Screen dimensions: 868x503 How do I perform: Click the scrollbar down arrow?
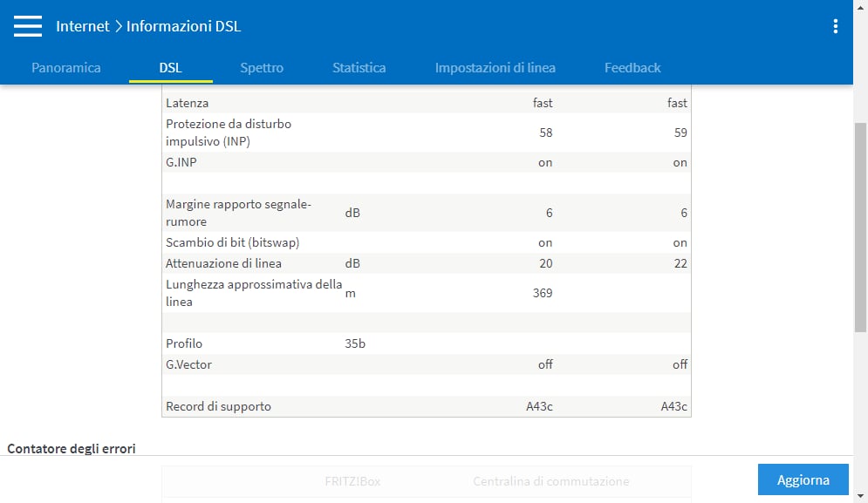click(x=860, y=496)
